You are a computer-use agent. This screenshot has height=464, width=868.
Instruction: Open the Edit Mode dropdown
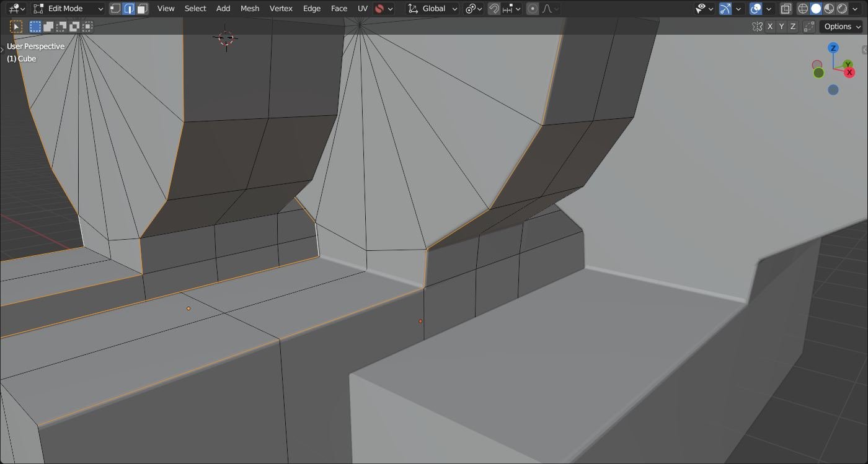click(x=68, y=9)
